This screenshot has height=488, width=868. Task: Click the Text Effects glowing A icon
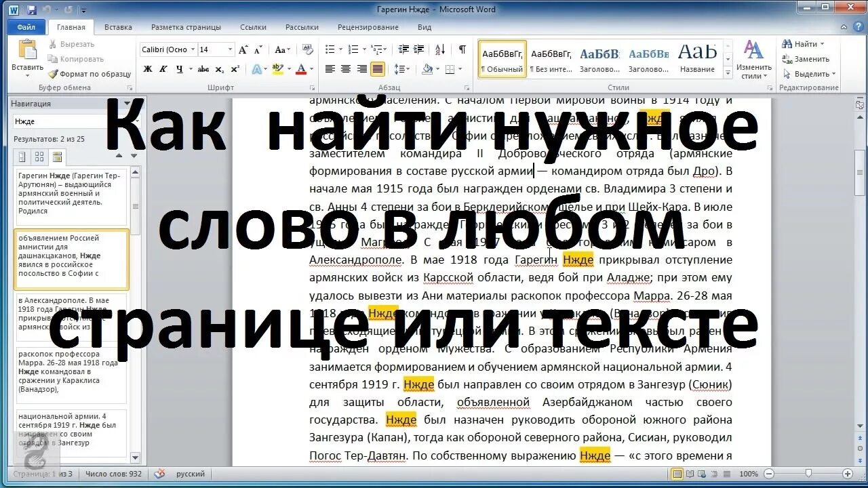point(258,69)
